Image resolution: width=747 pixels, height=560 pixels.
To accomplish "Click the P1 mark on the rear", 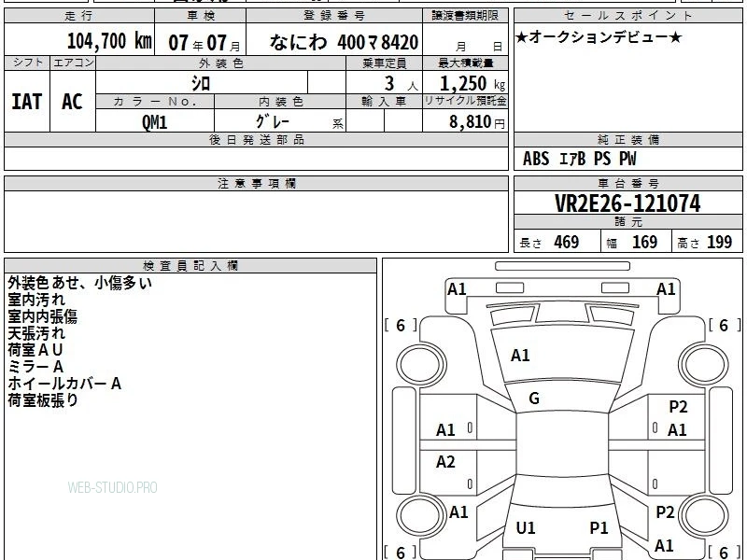I will pyautogui.click(x=599, y=527).
